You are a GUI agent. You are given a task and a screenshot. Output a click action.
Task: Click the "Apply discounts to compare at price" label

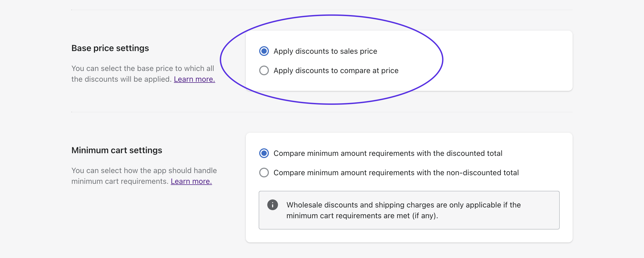336,70
